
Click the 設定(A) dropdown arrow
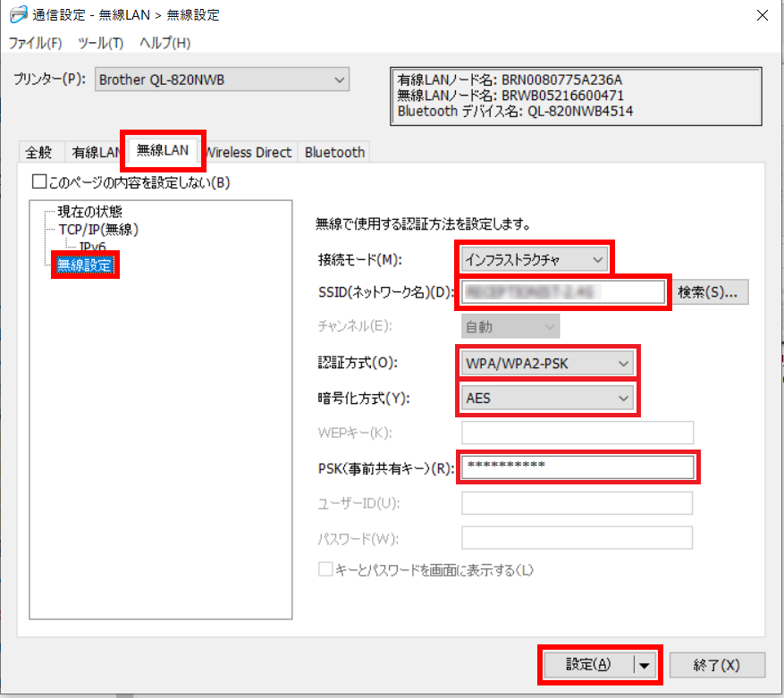coord(644,665)
